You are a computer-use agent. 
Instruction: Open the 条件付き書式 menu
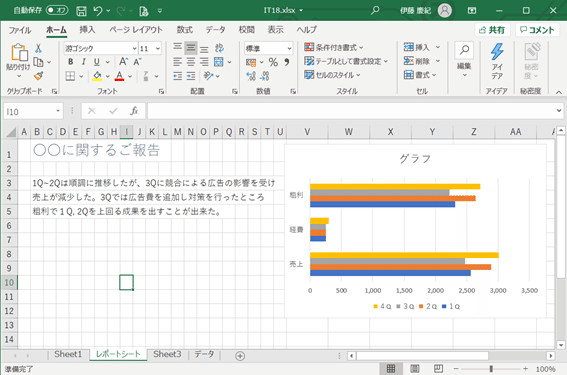(334, 47)
